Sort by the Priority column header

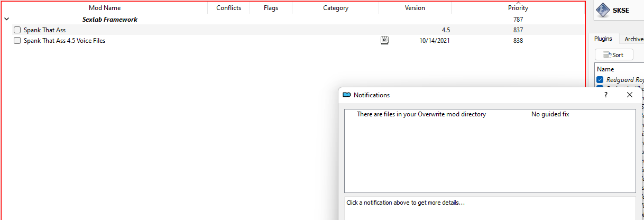click(x=518, y=8)
